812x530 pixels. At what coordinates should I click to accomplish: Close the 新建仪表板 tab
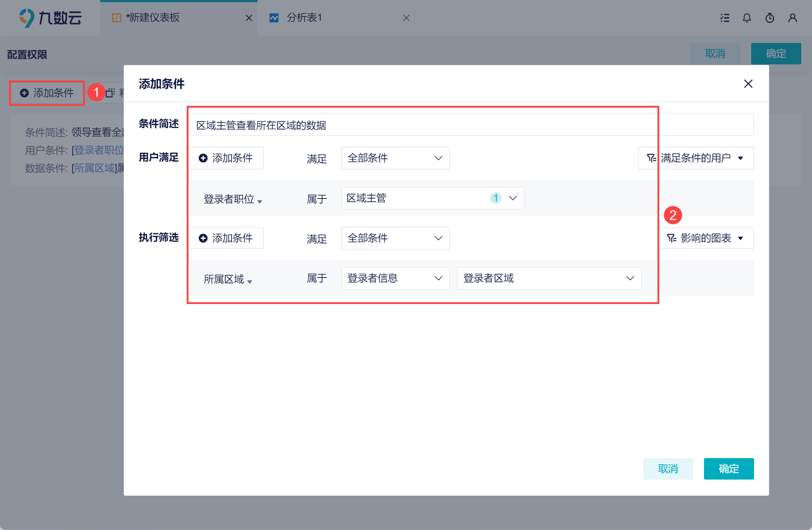249,18
